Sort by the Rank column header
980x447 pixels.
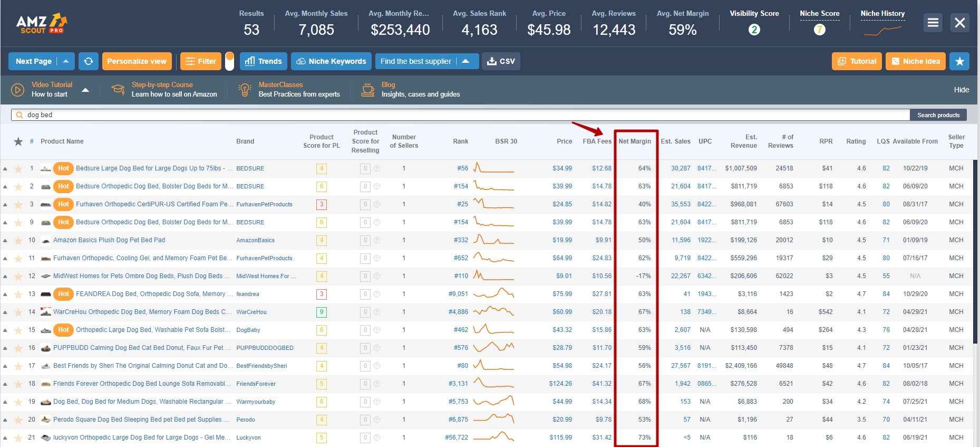pos(460,141)
